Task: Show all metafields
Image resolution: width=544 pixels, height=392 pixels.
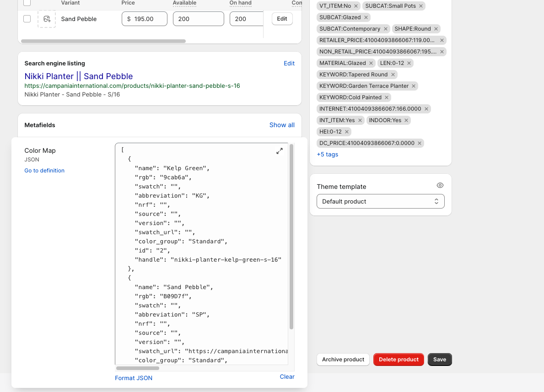Action: point(282,125)
